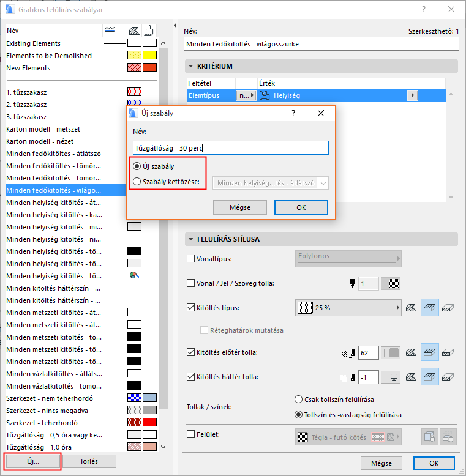The width and height of the screenshot is (466, 476).
Task: Enable the Vonaltípus checkbox
Action: (x=191, y=259)
